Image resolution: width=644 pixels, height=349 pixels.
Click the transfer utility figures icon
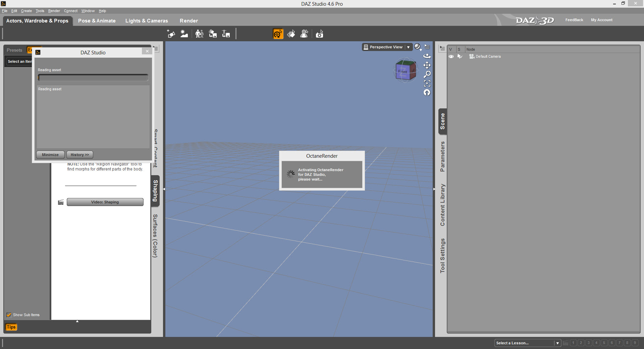coord(200,34)
